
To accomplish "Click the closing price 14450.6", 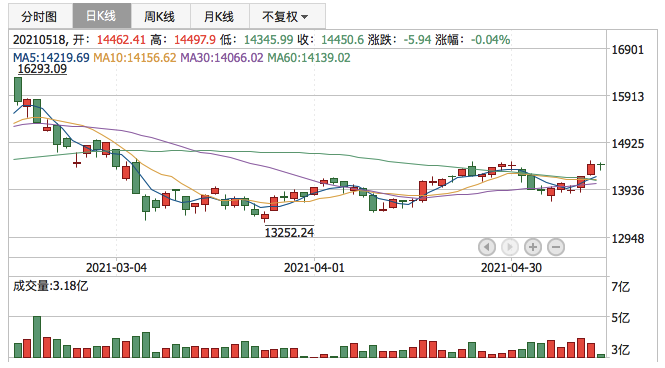I will (x=342, y=40).
